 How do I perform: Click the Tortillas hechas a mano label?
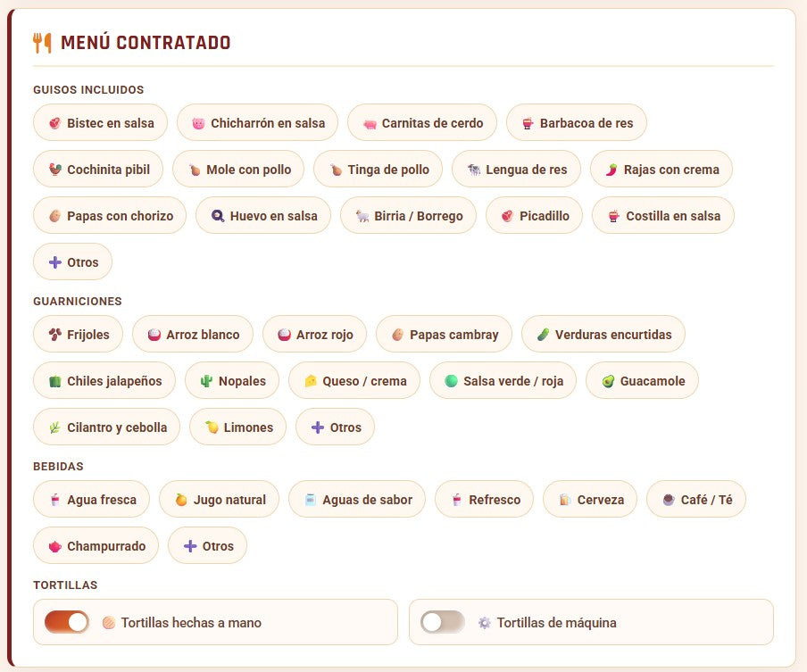click(191, 623)
